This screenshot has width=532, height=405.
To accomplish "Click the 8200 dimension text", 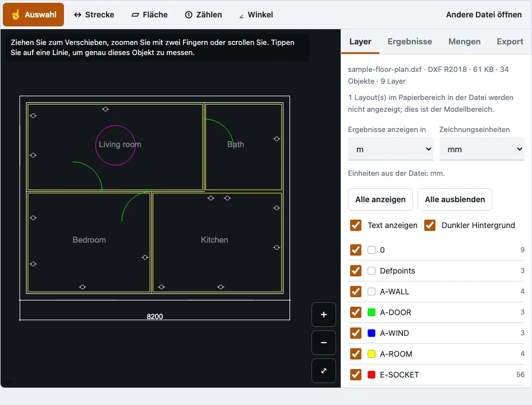I will (155, 316).
